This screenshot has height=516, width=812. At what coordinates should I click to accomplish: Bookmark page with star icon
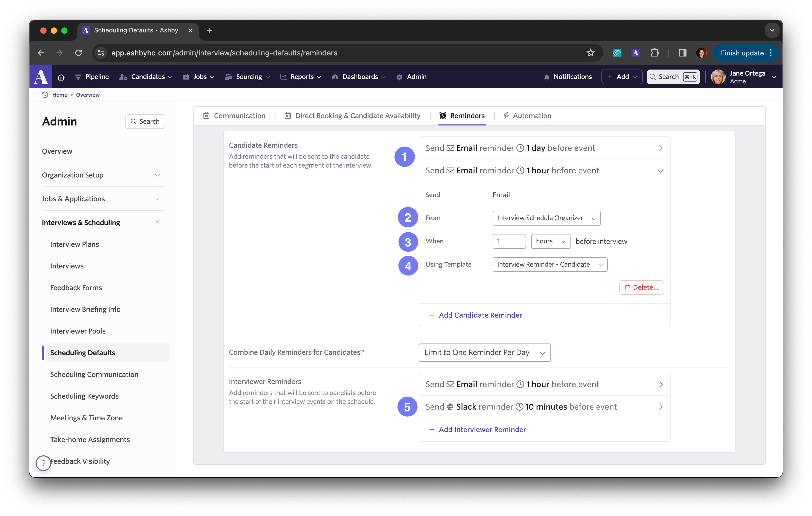590,53
